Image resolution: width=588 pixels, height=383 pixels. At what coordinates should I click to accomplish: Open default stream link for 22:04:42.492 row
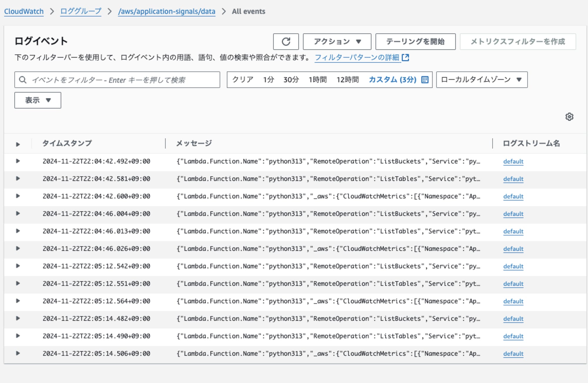click(513, 161)
